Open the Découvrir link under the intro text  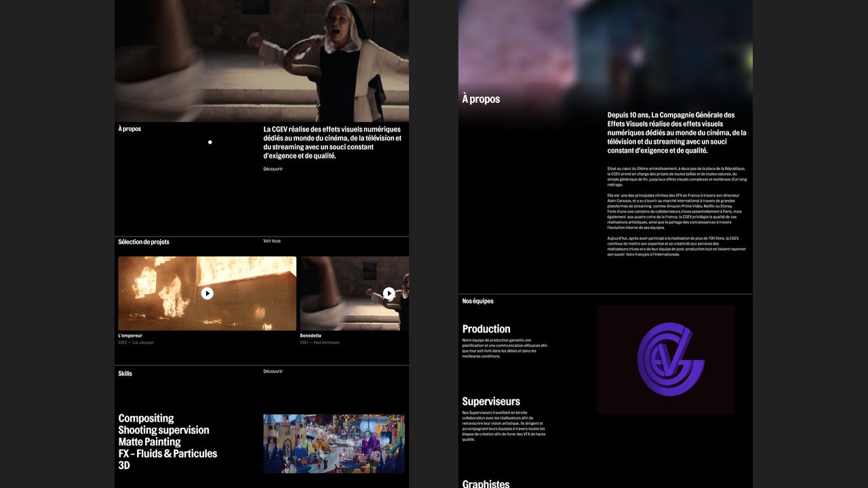pyautogui.click(x=273, y=169)
